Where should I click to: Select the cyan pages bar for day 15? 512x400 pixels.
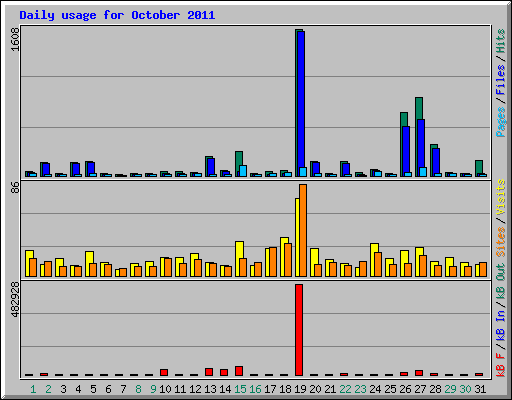pyautogui.click(x=243, y=171)
